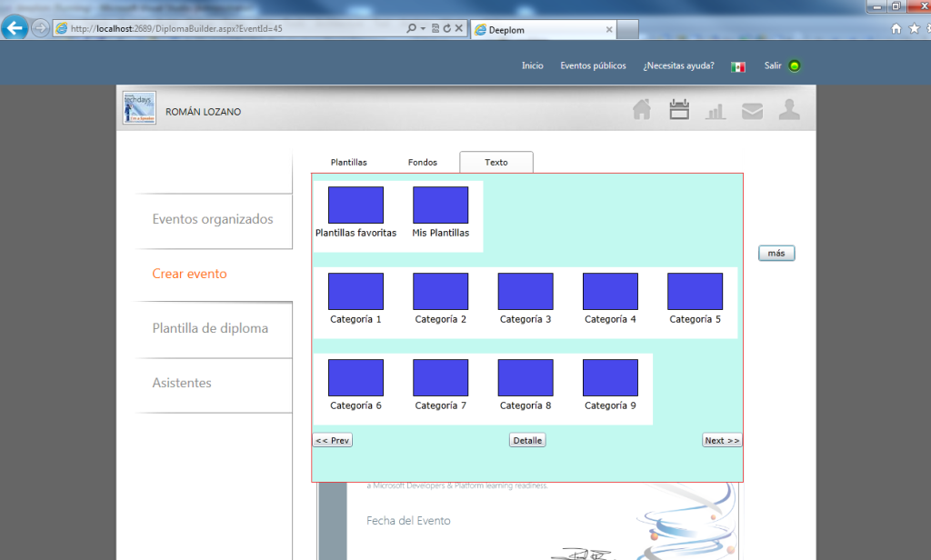
Task: Click the Mexican flag language icon
Action: 738,66
